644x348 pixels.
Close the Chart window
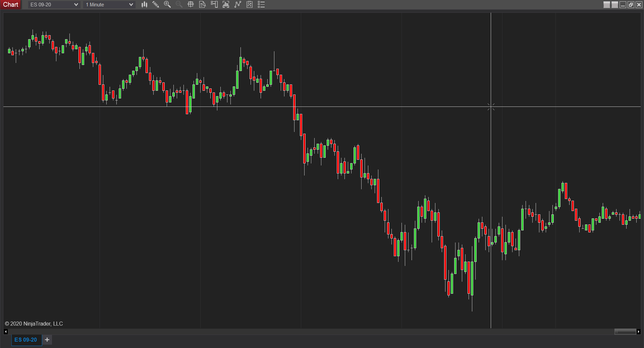(639, 5)
